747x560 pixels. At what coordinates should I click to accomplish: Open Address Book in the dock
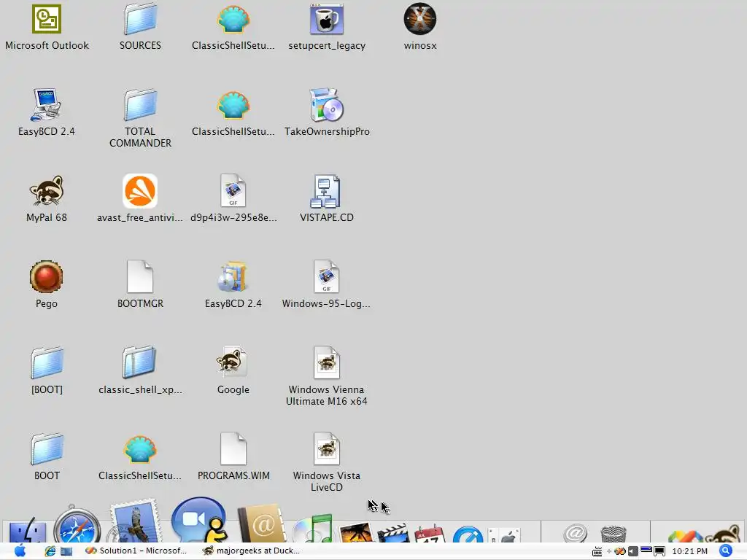click(260, 524)
